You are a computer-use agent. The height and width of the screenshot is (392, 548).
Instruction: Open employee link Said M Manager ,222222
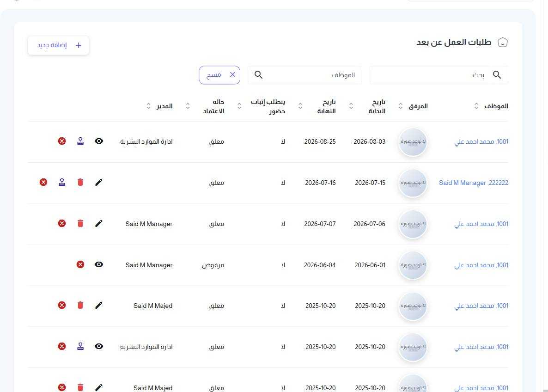(474, 183)
